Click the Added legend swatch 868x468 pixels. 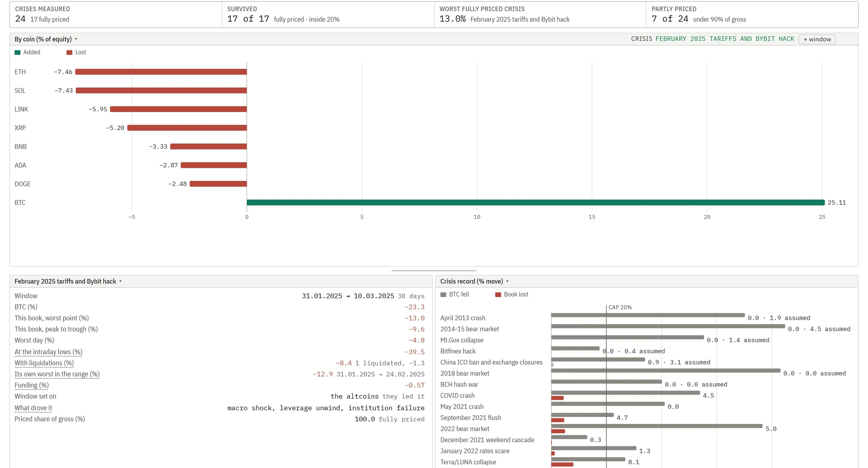click(17, 52)
